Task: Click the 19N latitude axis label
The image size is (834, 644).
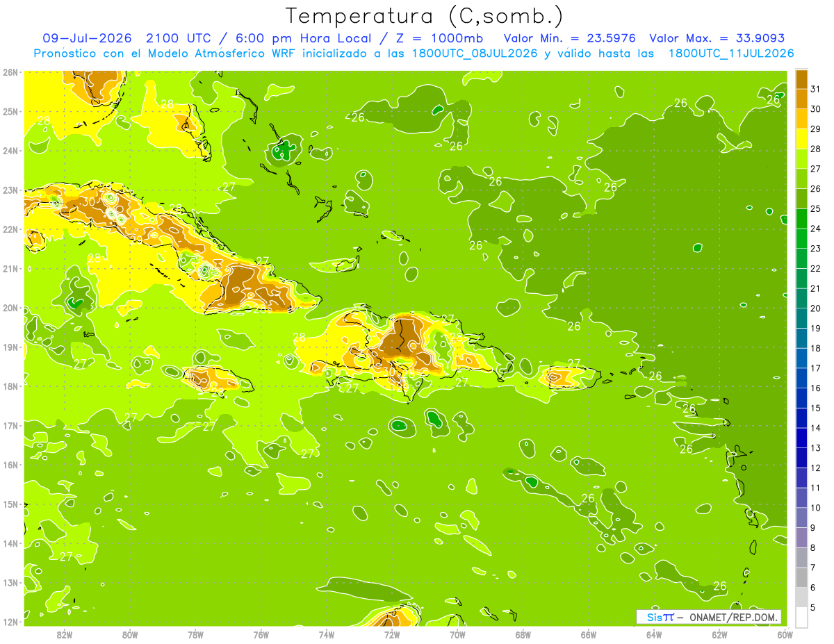Action: pyautogui.click(x=10, y=347)
